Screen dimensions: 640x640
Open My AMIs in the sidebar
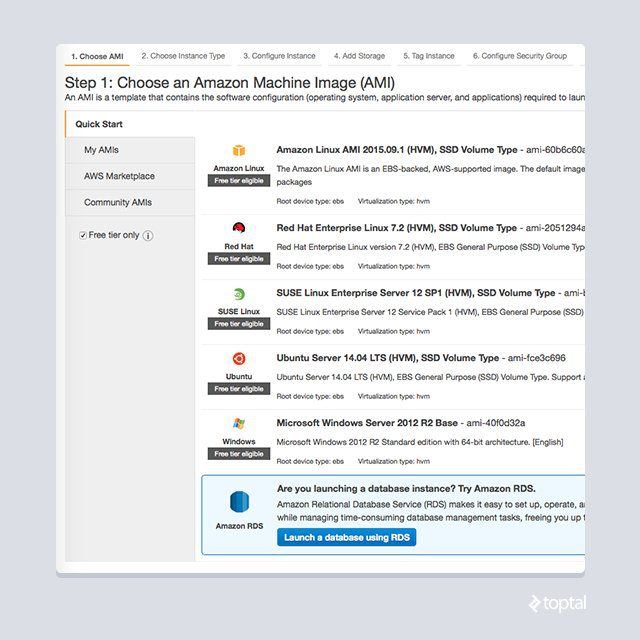pos(130,150)
